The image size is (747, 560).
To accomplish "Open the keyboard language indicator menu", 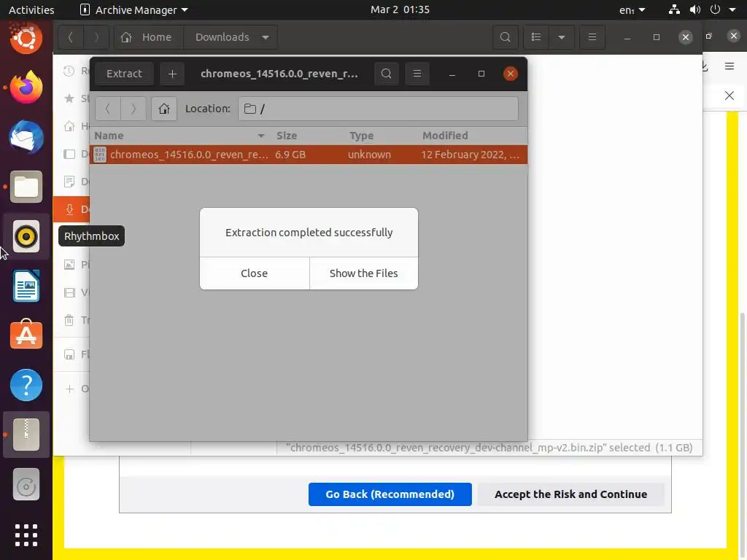I will (x=632, y=9).
